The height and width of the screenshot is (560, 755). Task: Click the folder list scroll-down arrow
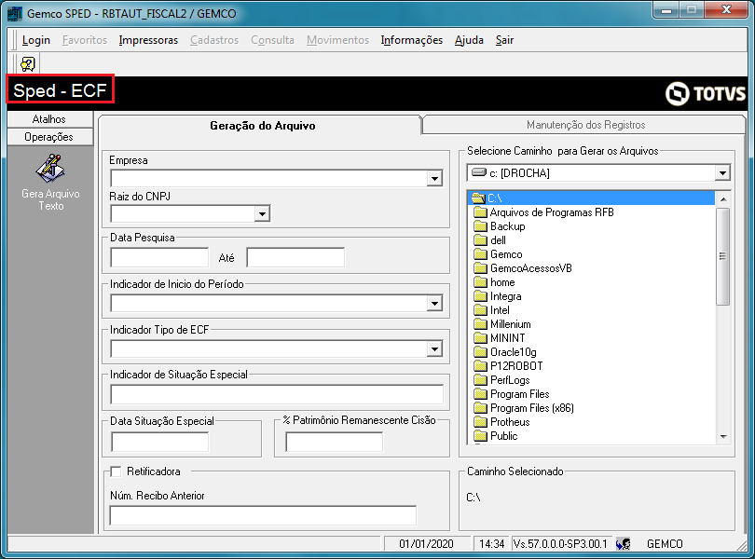pos(722,436)
